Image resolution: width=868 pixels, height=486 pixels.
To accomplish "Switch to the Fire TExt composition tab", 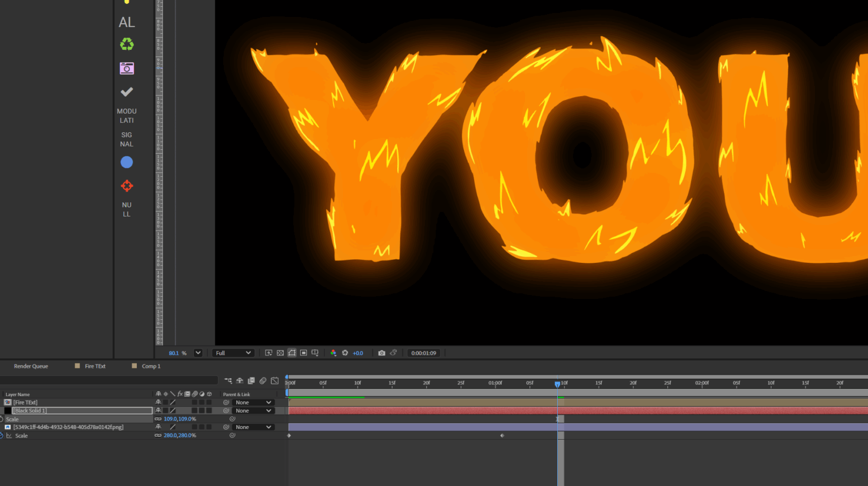I will click(95, 366).
